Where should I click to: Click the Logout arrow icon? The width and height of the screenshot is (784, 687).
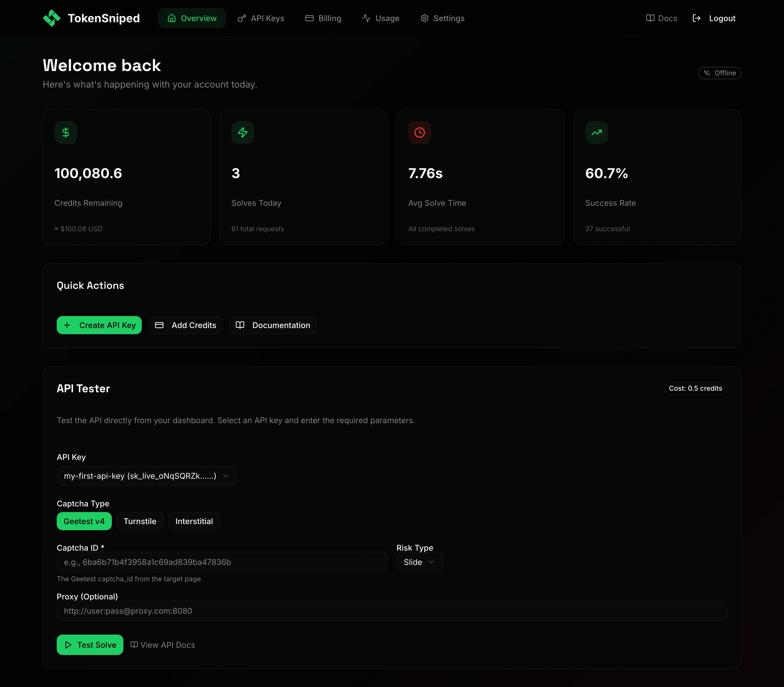point(696,18)
